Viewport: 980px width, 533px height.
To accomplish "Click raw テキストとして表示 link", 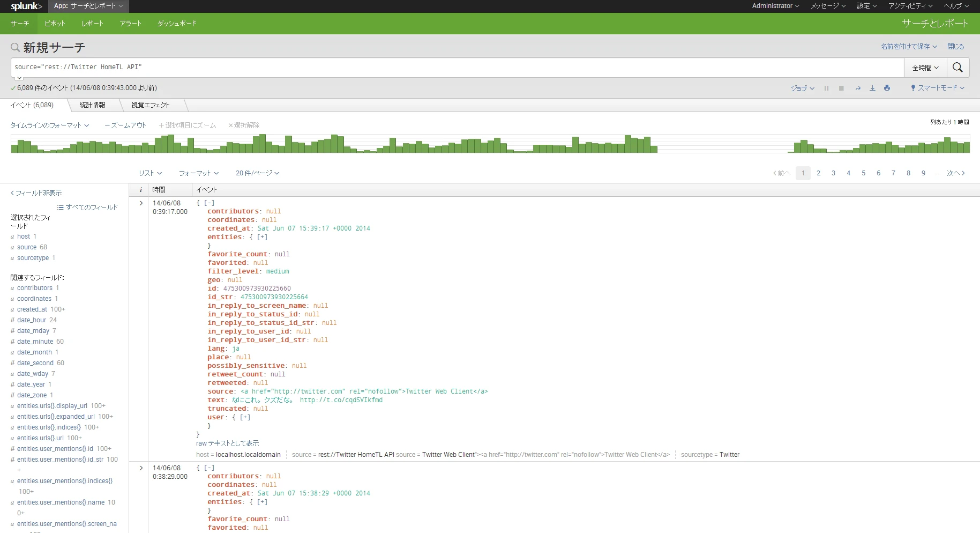I will click(x=227, y=443).
